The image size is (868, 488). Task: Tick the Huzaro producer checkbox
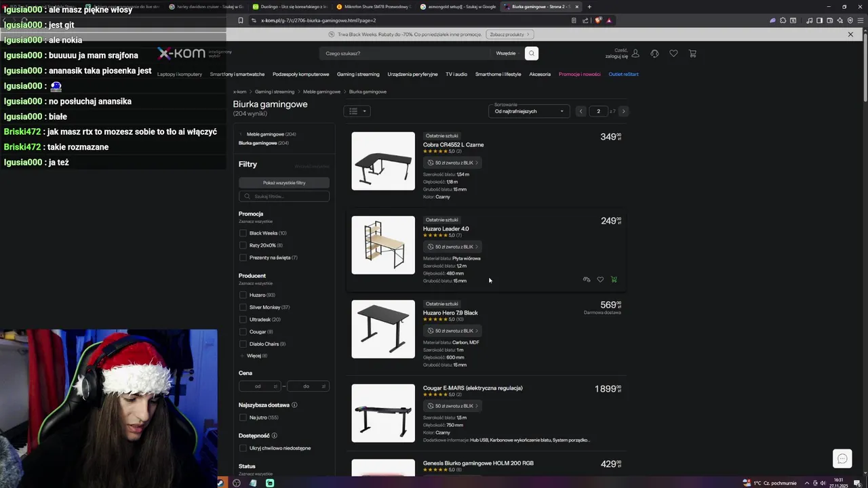[x=243, y=295]
